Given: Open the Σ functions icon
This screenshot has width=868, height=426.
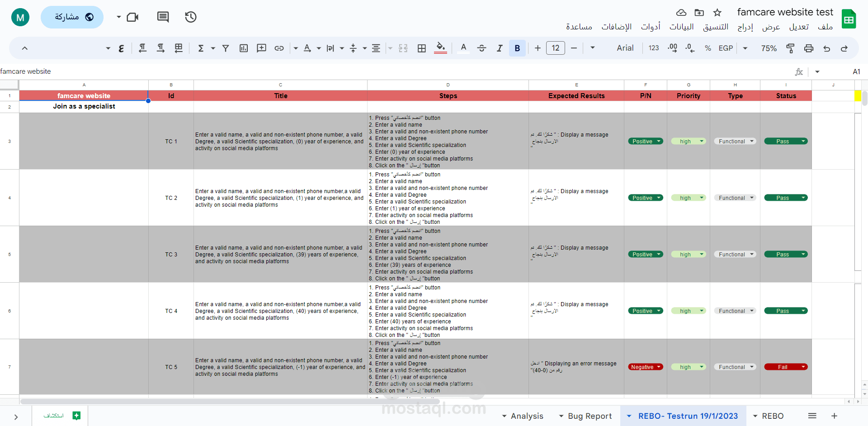Looking at the screenshot, I should tap(201, 48).
